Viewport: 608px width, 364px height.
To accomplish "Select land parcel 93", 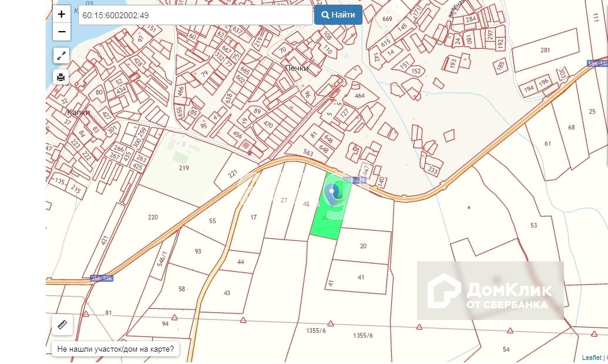I will click(198, 251).
